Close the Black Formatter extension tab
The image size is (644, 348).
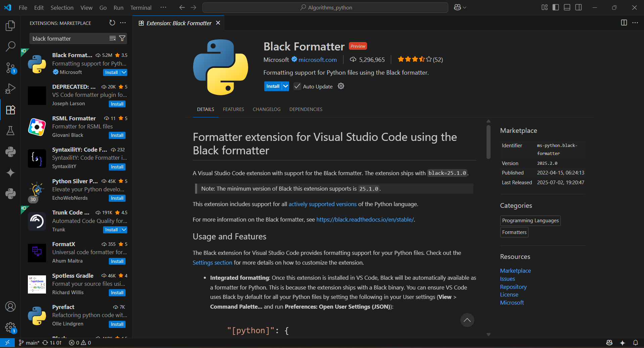coord(218,23)
